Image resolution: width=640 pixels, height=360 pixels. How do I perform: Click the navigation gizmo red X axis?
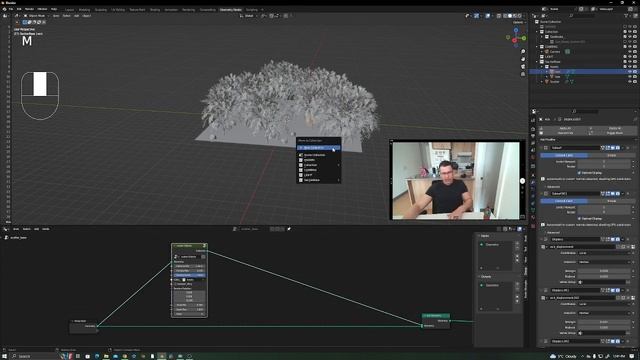tap(514, 40)
